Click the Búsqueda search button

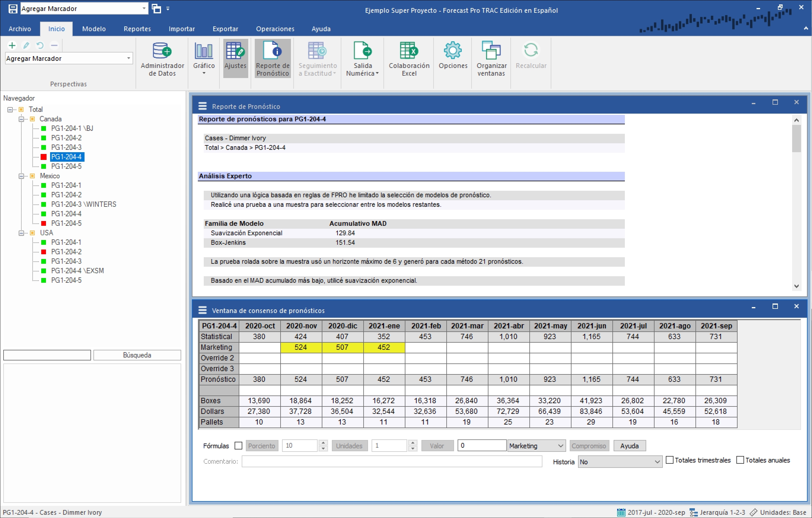click(137, 355)
